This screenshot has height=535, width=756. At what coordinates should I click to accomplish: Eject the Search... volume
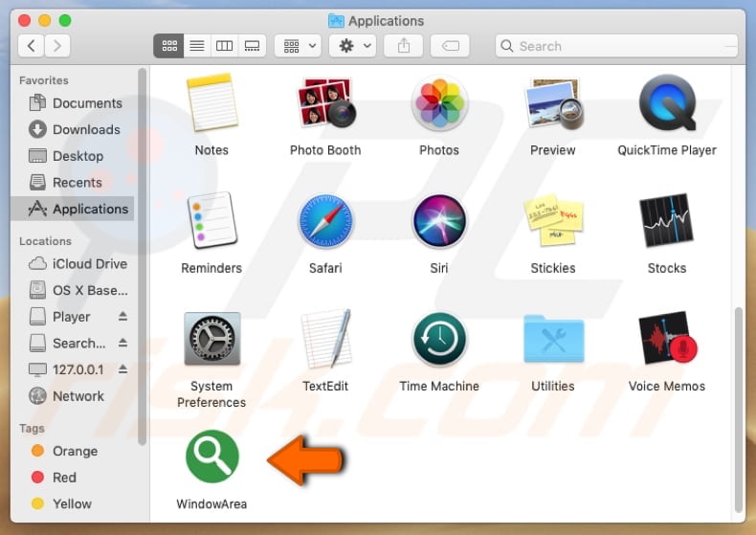click(x=122, y=343)
